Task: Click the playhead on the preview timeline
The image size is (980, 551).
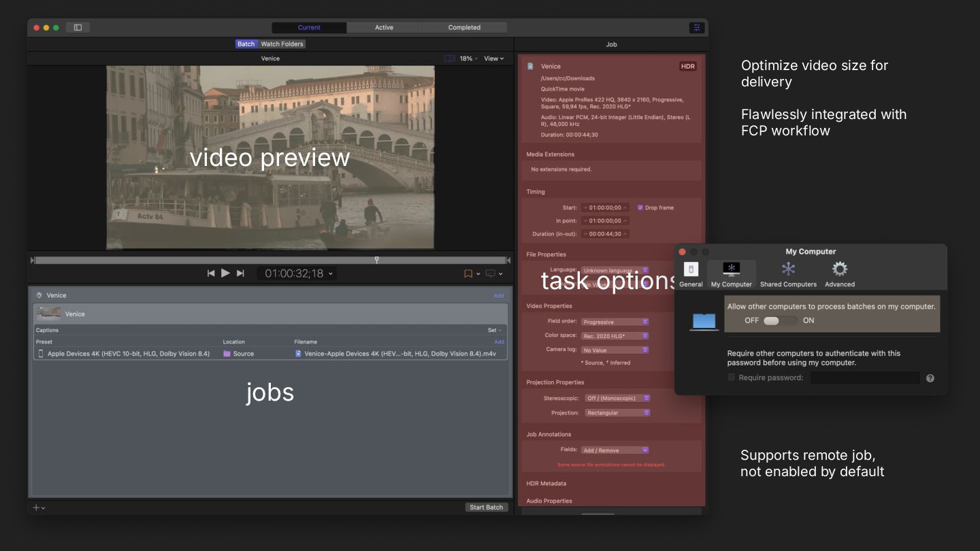Action: 376,260
